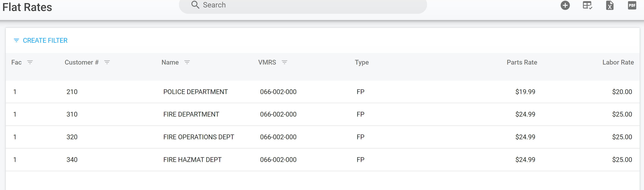Image resolution: width=644 pixels, height=190 pixels.
Task: Export the flat rates as PDF
Action: 632,5
